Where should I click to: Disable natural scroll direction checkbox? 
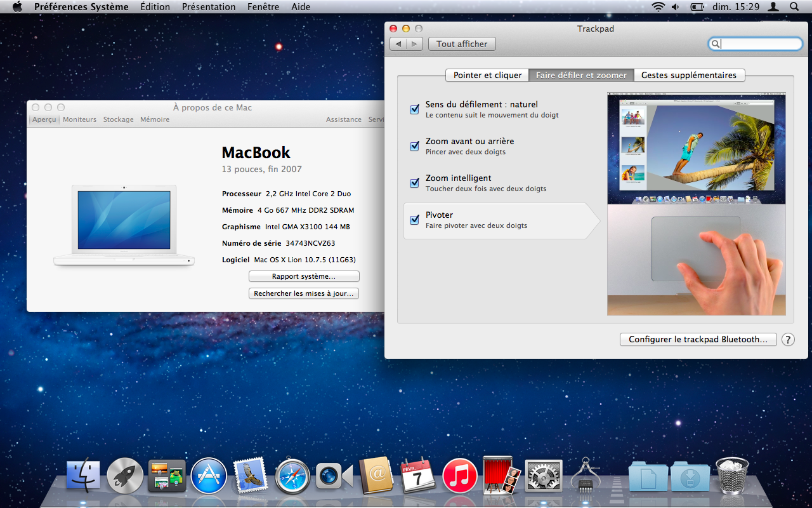[414, 109]
